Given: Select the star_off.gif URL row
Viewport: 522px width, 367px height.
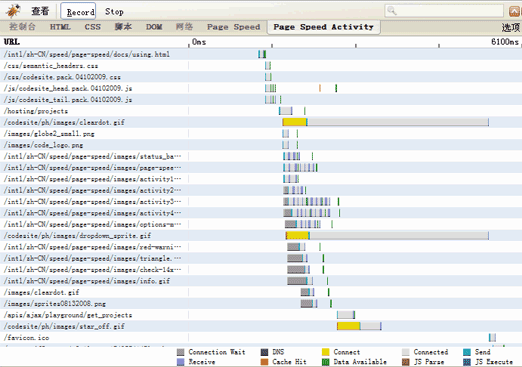Looking at the screenshot, I should pyautogui.click(x=261, y=326).
